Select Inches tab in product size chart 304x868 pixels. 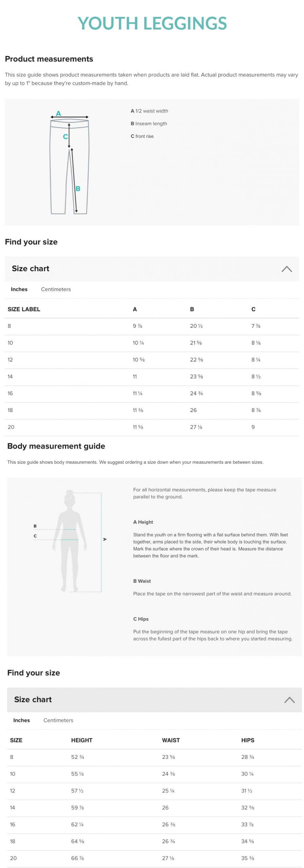tap(19, 289)
